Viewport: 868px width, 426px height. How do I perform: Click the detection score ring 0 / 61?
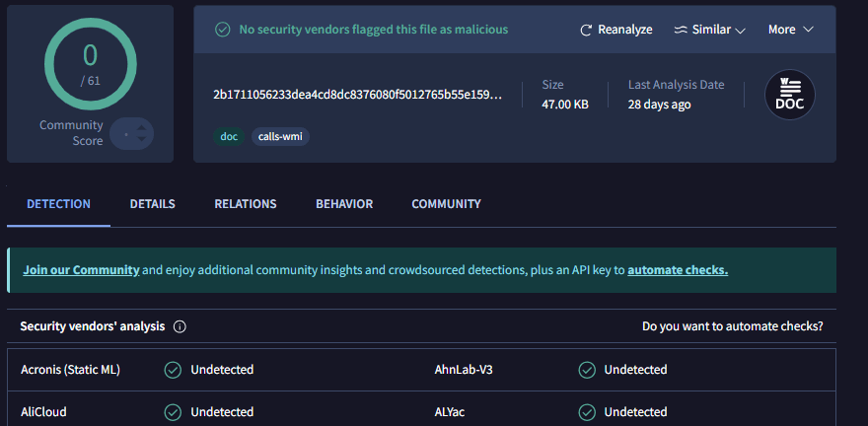(x=90, y=64)
